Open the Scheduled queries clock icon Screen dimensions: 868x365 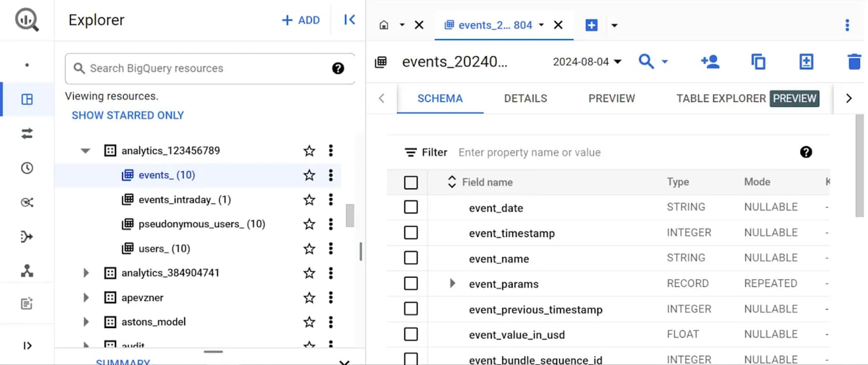[x=27, y=168]
